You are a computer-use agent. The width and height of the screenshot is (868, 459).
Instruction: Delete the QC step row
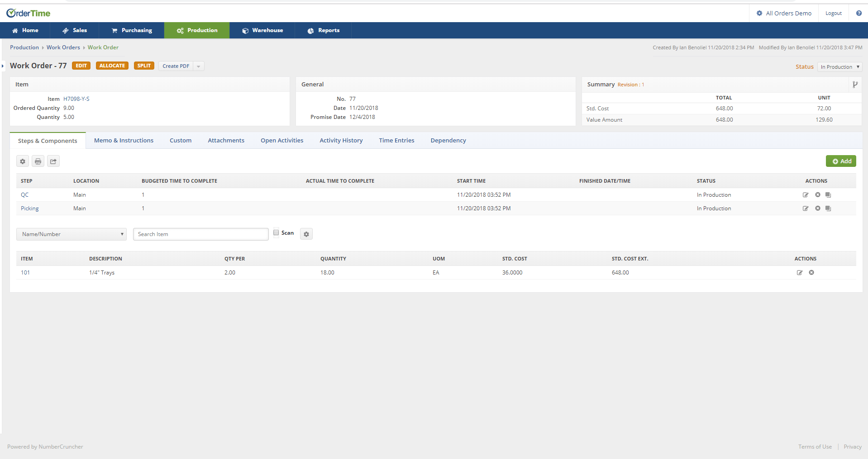817,195
